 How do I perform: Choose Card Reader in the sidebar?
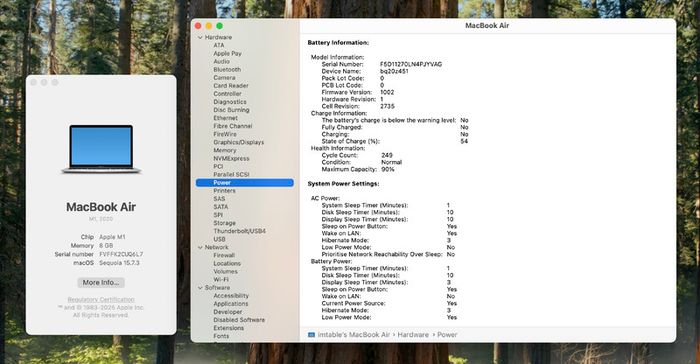click(x=231, y=86)
